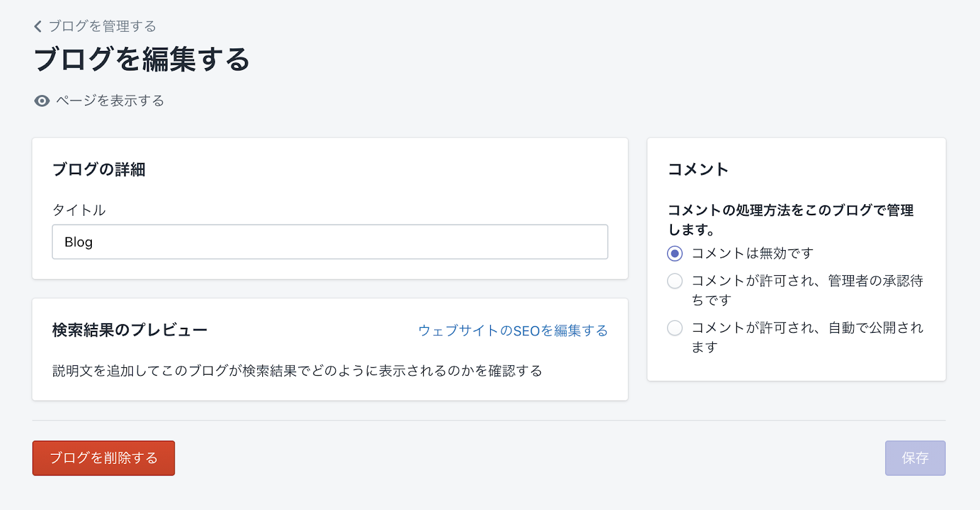Click the 説明文を追加して preview description text
The image size is (980, 510).
coord(297,371)
